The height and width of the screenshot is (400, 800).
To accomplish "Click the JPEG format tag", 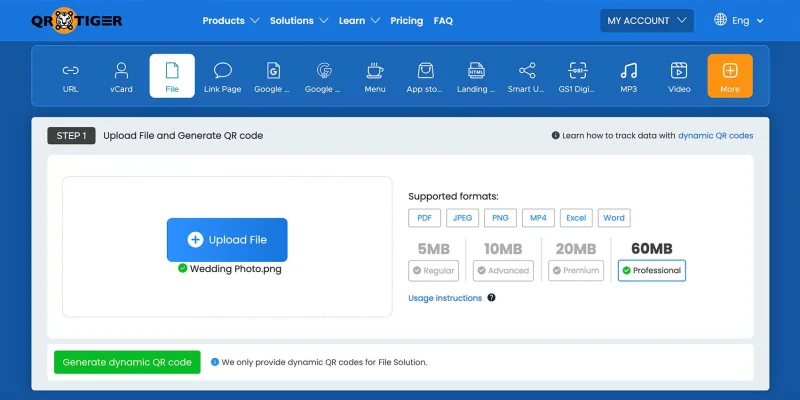I will [x=462, y=218].
